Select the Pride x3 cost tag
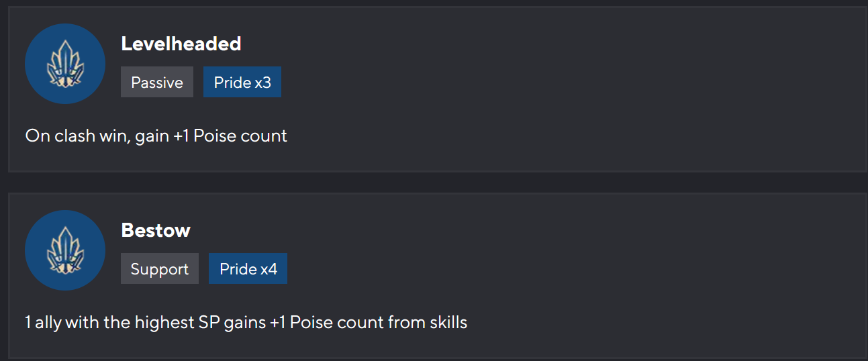868x361 pixels. 242,83
